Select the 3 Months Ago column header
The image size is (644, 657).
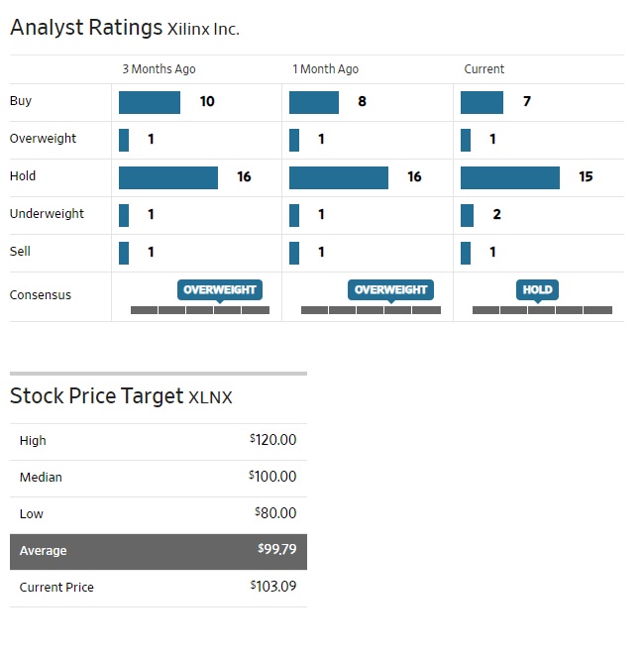159,69
